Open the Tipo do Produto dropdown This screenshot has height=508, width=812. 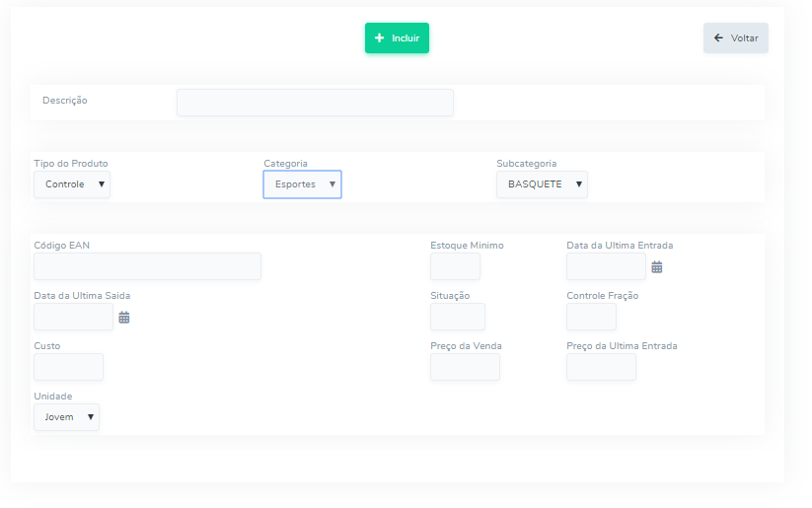pos(72,184)
